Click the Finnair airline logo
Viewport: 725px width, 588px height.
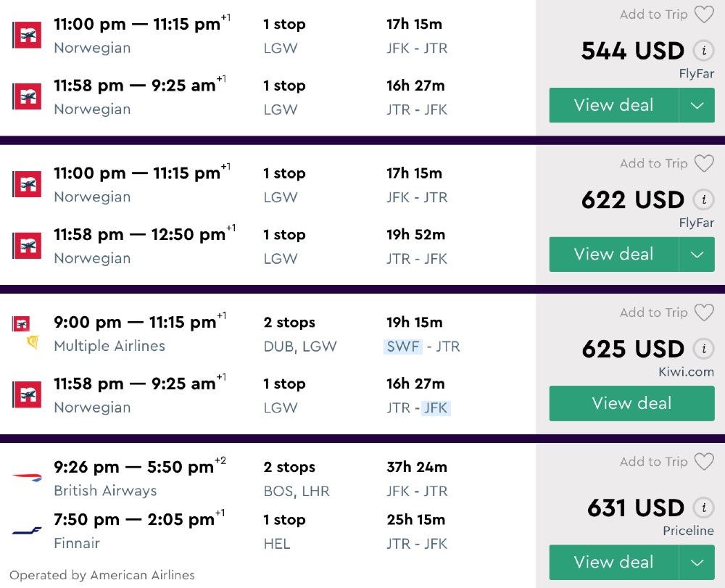[x=27, y=531]
